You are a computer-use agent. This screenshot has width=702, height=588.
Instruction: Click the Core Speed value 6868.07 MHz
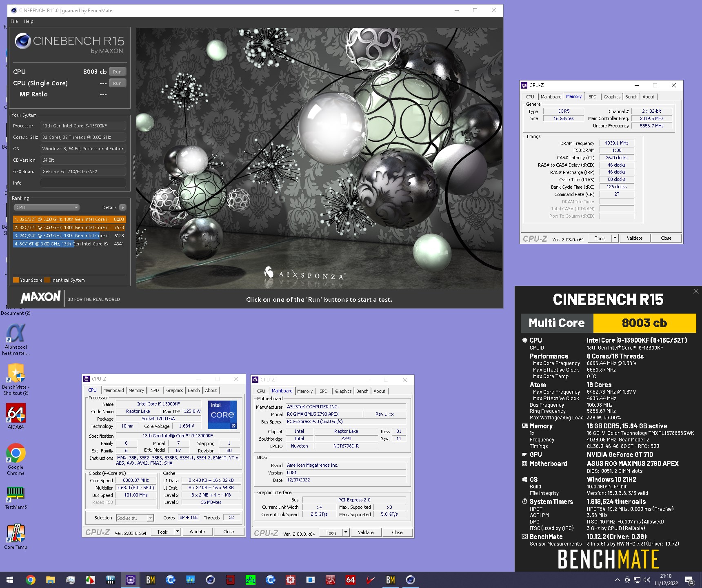tap(136, 480)
